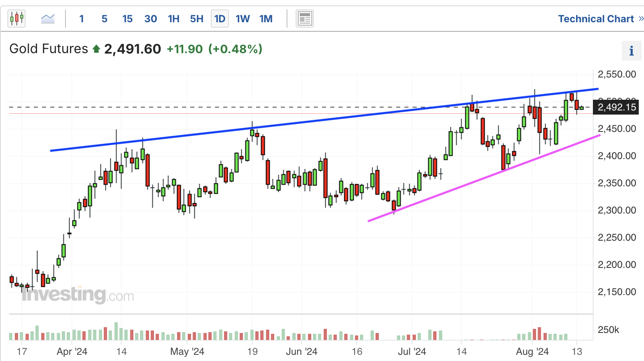
Task: Select the 5 minute timeframe
Action: click(x=105, y=19)
